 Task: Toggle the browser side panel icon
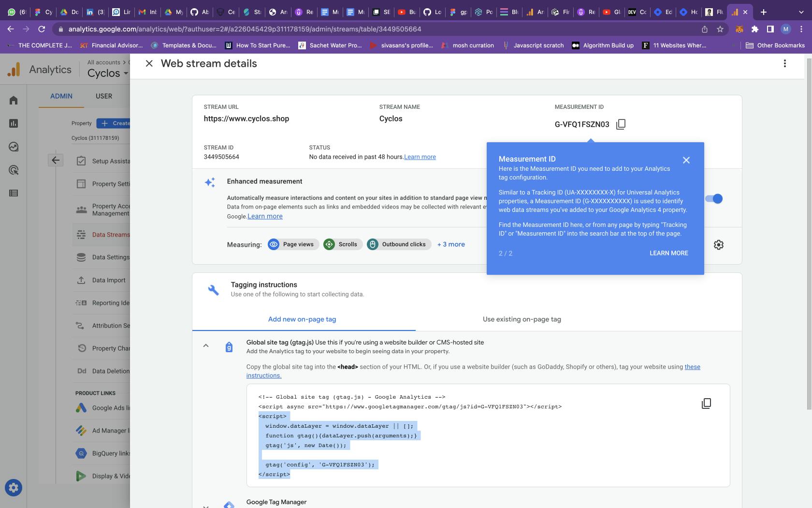pos(770,29)
